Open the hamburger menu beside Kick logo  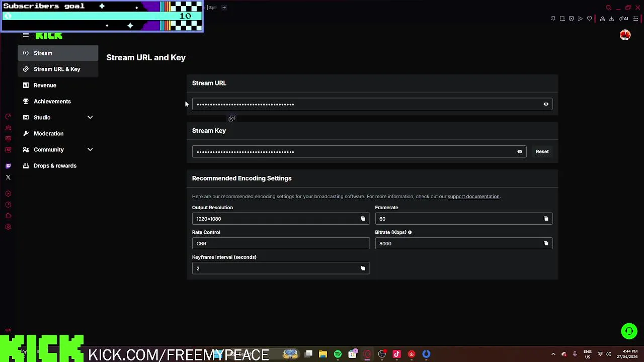[x=26, y=35]
